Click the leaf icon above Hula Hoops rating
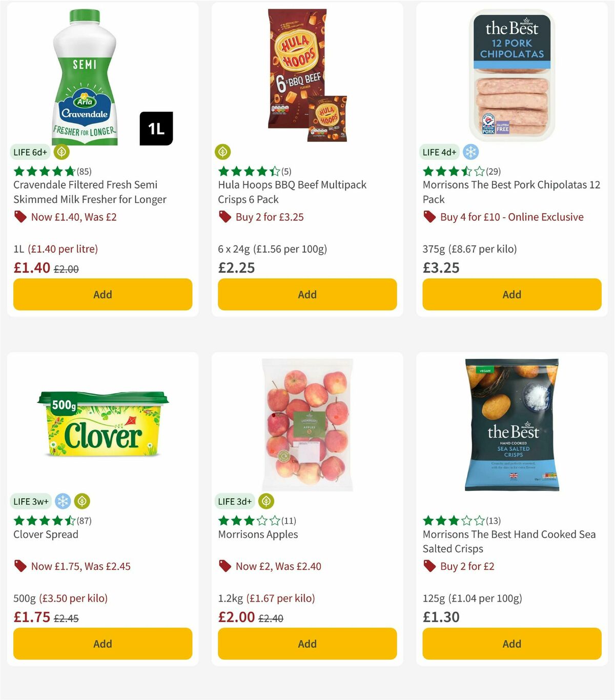Image resolution: width=615 pixels, height=700 pixels. (x=223, y=152)
